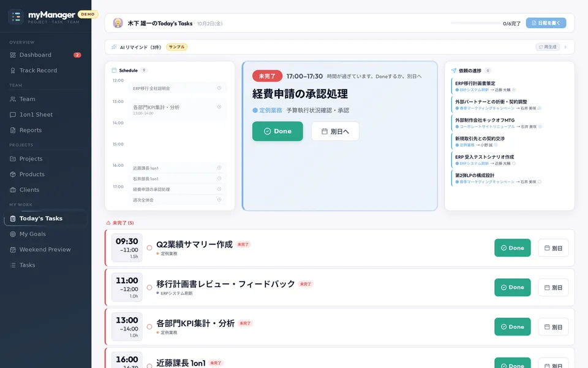The height and width of the screenshot is (368, 588).
Task: Click コーポレートサイトリニューアル project link
Action: 487,126
